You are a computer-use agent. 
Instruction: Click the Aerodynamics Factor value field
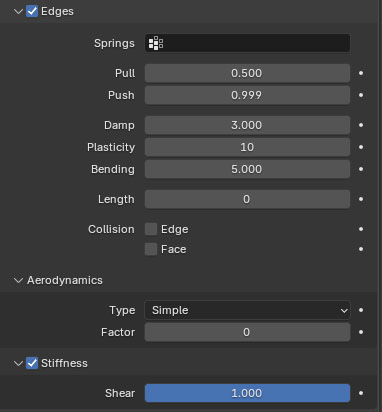point(247,332)
